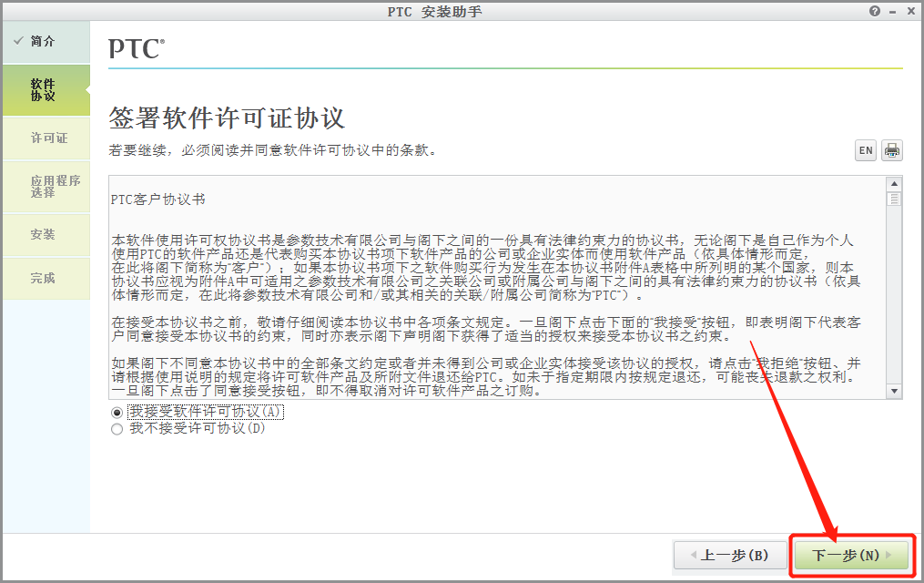
Task: Go to 简介 step in sidebar
Action: coord(46,41)
